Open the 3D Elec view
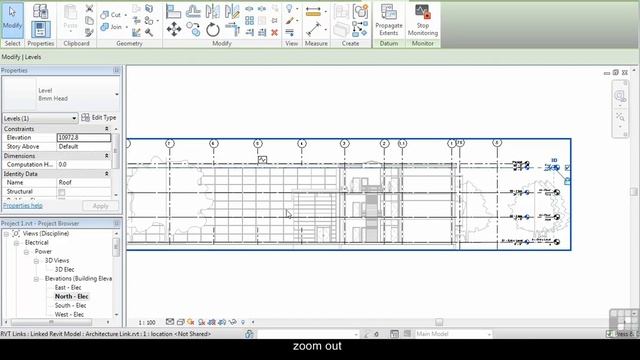 tap(64, 270)
